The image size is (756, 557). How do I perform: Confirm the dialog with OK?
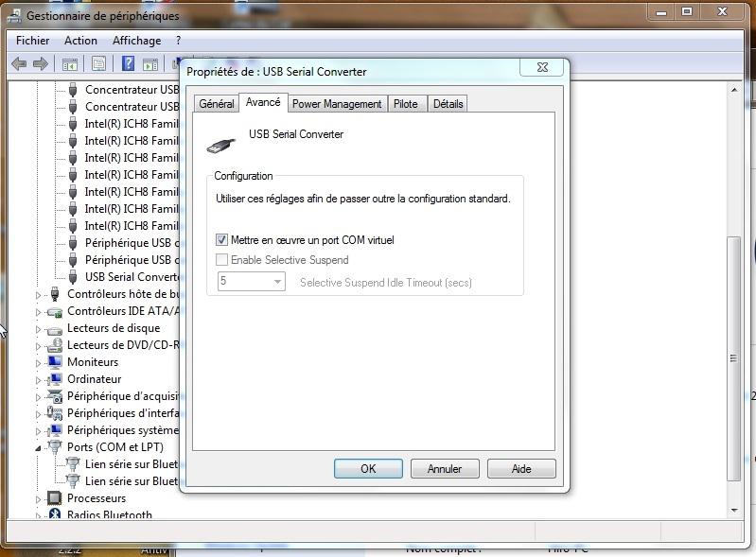(x=368, y=469)
